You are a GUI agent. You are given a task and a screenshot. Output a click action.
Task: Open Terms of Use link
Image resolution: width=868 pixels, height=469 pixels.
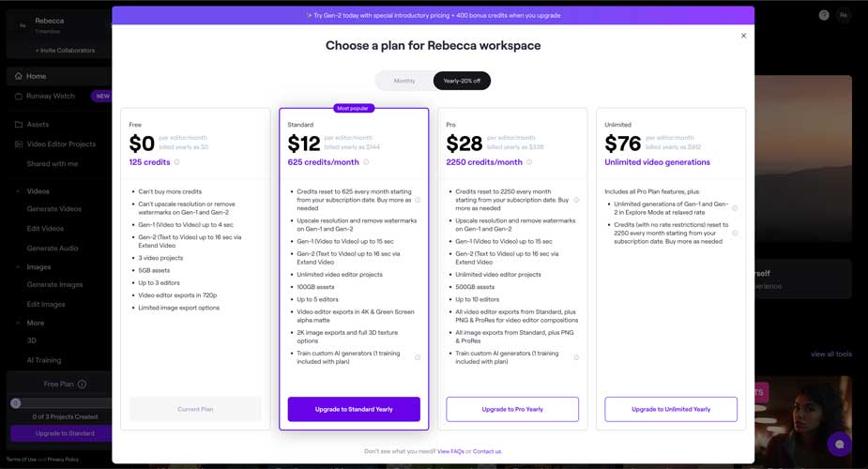21,460
